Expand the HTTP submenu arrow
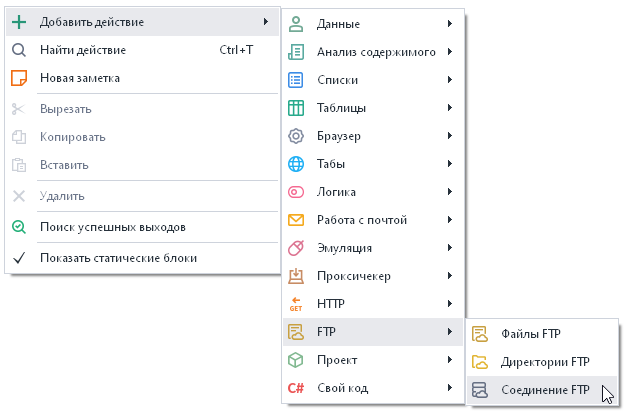This screenshot has height=415, width=630. click(x=451, y=304)
